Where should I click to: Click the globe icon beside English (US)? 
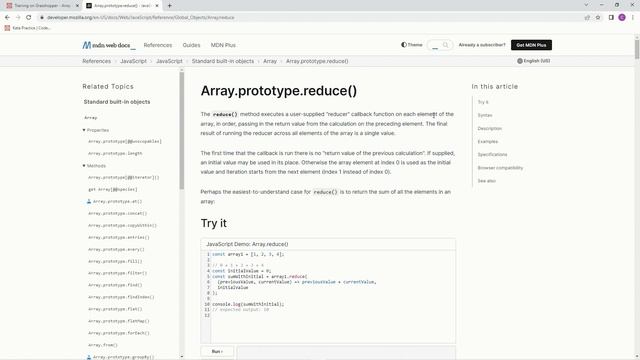pos(520,61)
